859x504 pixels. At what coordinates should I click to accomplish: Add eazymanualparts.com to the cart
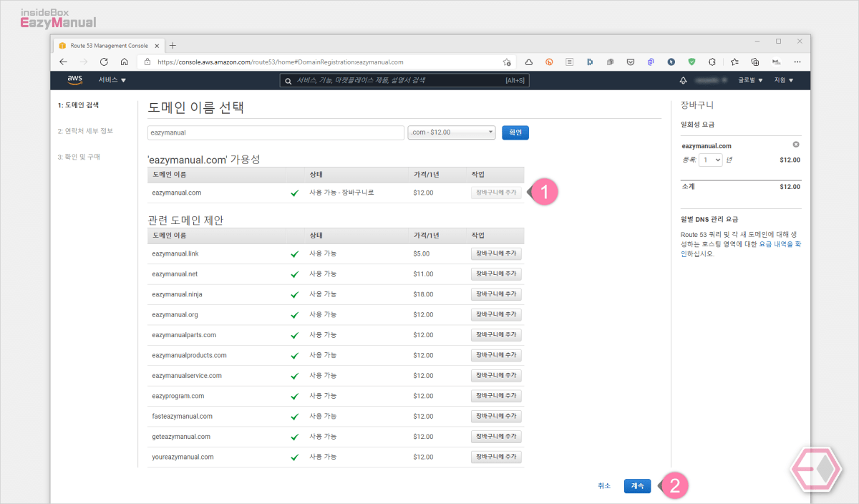[496, 335]
